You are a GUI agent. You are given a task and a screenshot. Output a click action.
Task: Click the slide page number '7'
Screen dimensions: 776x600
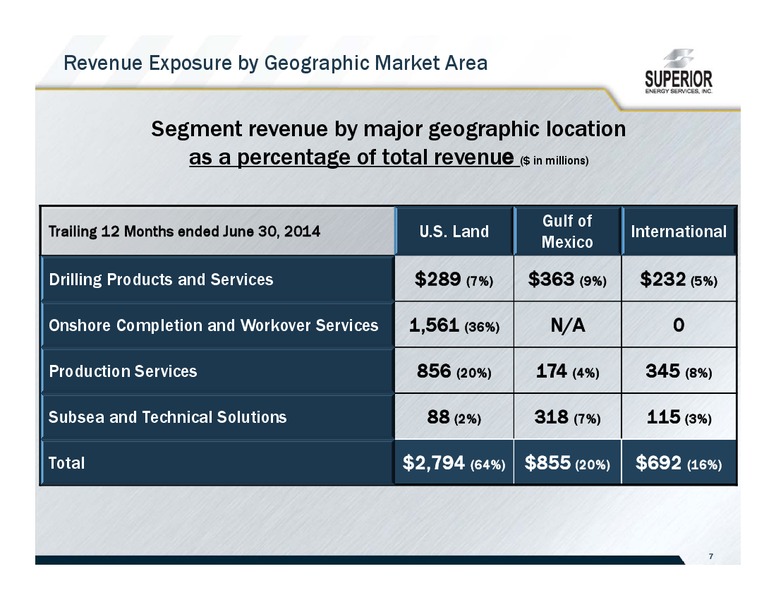pos(711,556)
